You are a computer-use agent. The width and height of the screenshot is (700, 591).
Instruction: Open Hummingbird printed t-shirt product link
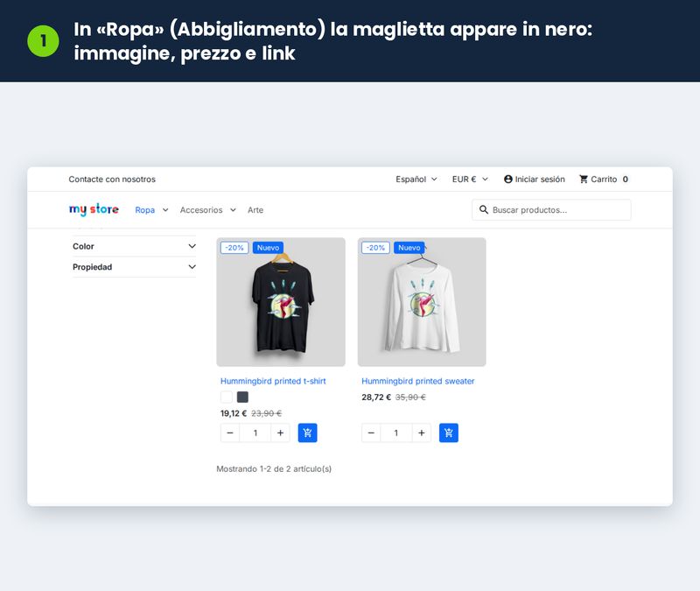coord(273,381)
